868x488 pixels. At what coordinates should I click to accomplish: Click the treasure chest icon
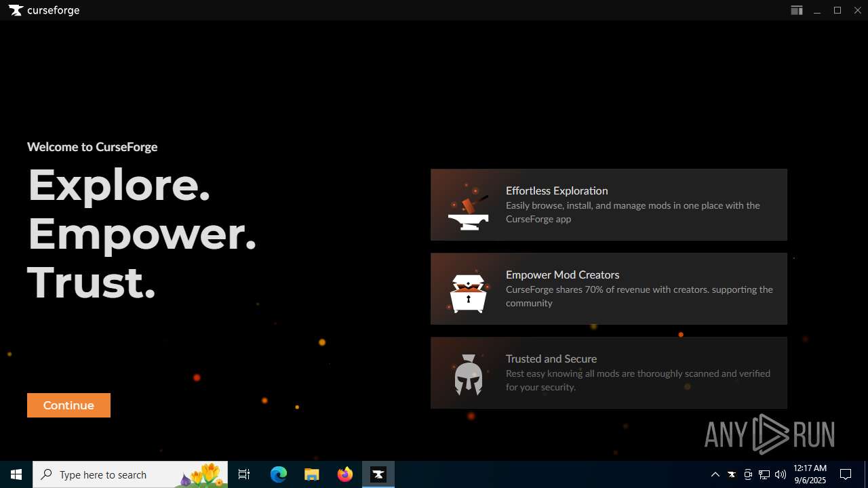pos(469,291)
